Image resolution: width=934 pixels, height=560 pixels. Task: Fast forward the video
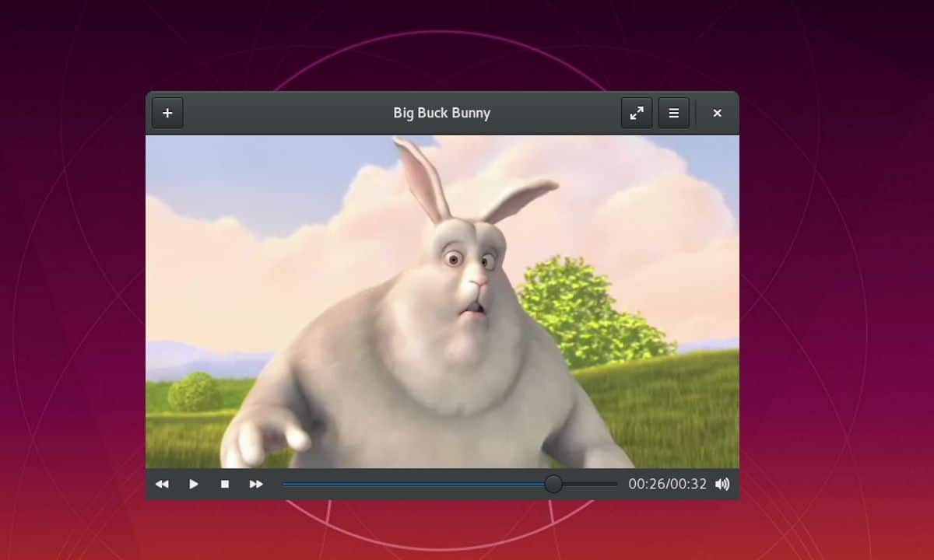click(x=256, y=484)
